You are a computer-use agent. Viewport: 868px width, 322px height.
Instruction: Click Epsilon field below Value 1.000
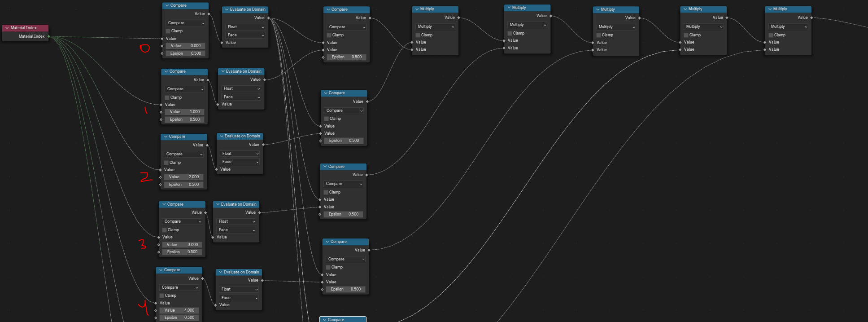point(184,119)
